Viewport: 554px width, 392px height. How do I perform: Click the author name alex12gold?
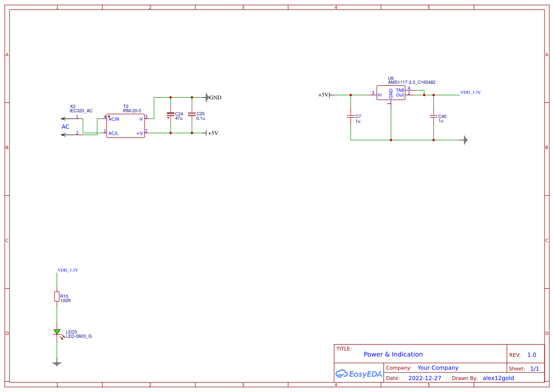coord(498,378)
